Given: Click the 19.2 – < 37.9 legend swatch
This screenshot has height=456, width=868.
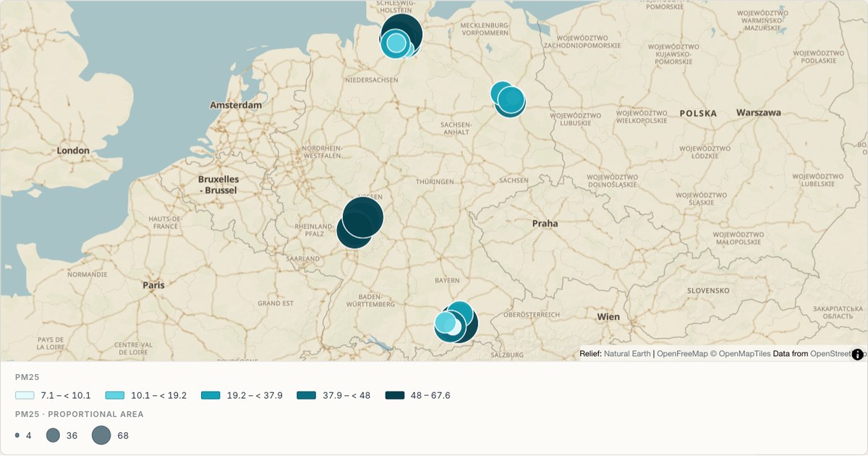Looking at the screenshot, I should [210, 395].
